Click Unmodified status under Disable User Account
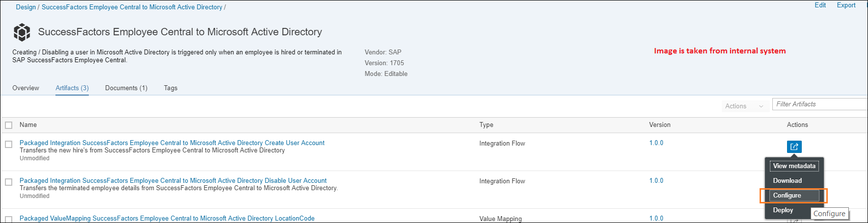868x223 pixels. pos(34,196)
